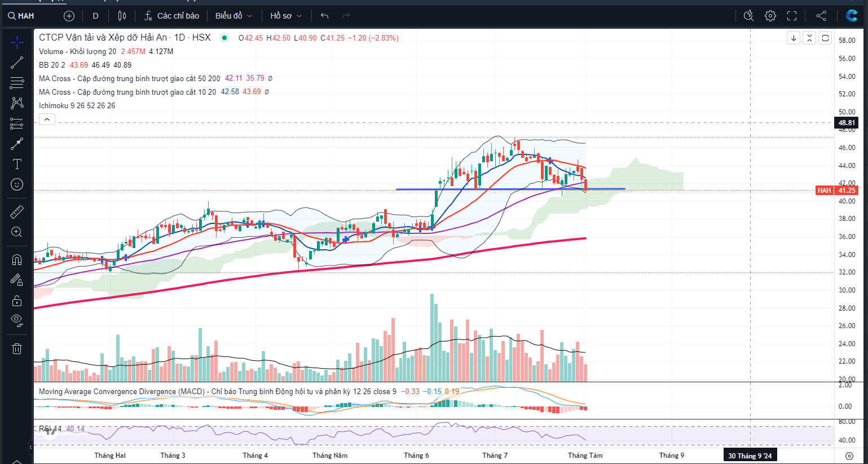Select the ruler measure tool

pos(17,212)
